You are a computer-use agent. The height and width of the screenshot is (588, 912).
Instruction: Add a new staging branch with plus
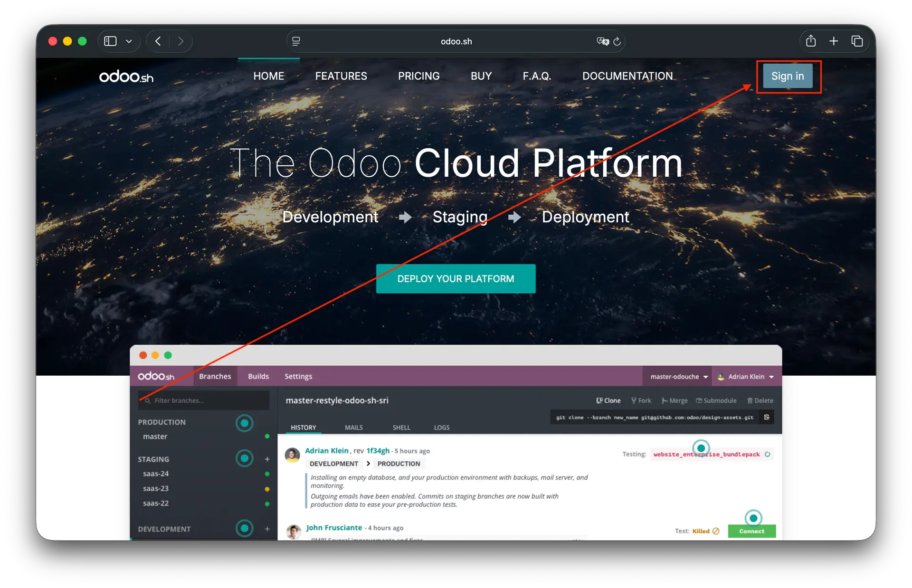pyautogui.click(x=267, y=459)
